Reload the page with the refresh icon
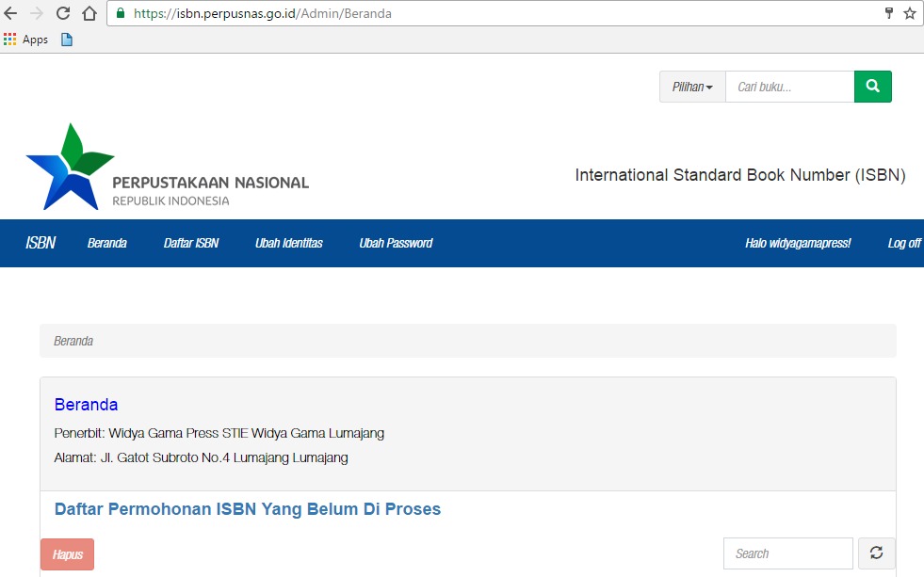Image resolution: width=924 pixels, height=577 pixels. (63, 13)
